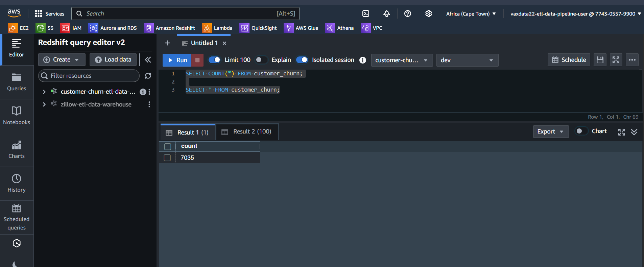Open AWS home via logo
Viewport: 644px width, 267px height.
click(x=14, y=13)
